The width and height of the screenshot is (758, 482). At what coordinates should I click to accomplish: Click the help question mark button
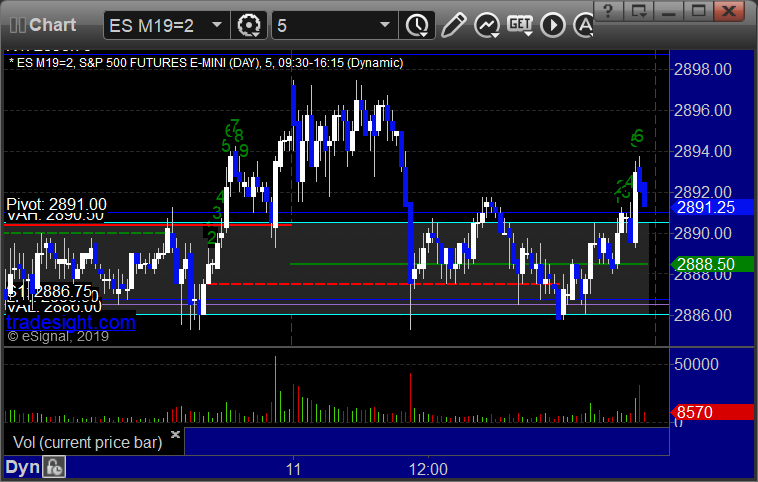[x=610, y=10]
